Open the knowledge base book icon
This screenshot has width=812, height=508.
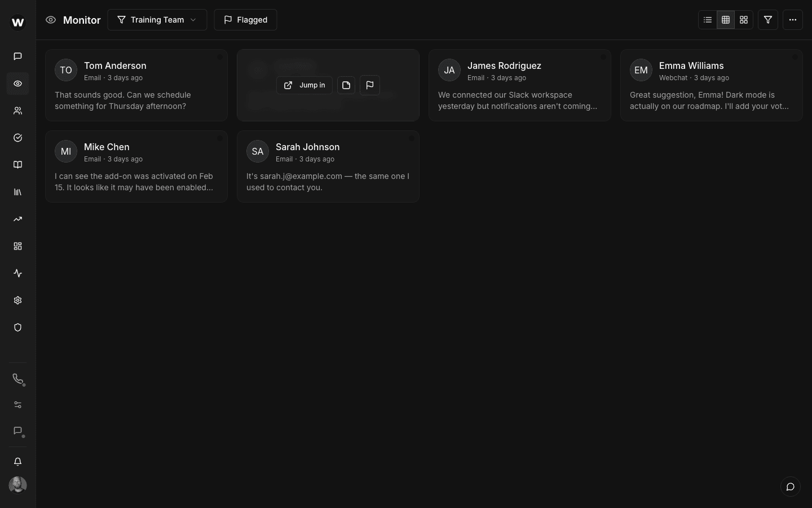(x=17, y=165)
